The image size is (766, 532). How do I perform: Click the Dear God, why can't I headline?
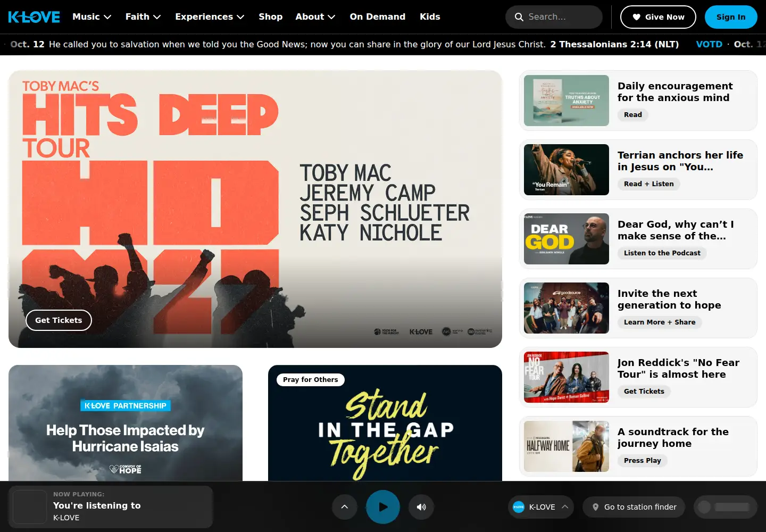676,230
